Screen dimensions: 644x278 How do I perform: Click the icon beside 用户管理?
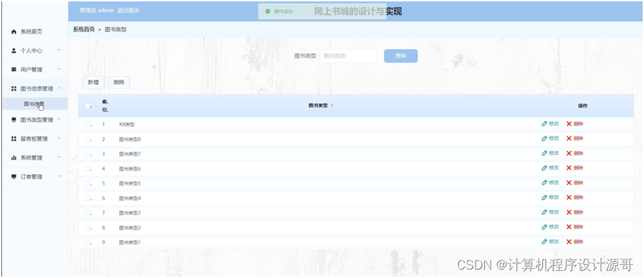click(13, 69)
